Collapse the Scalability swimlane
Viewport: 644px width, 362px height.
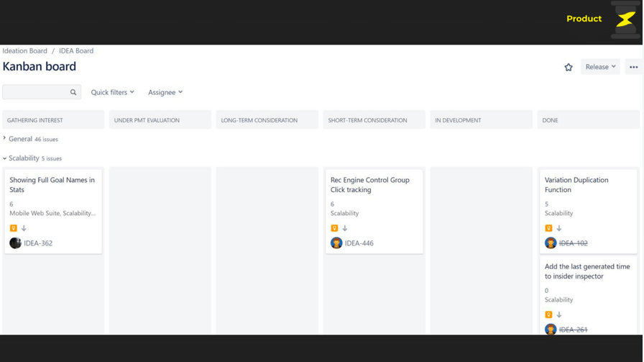pyautogui.click(x=5, y=158)
